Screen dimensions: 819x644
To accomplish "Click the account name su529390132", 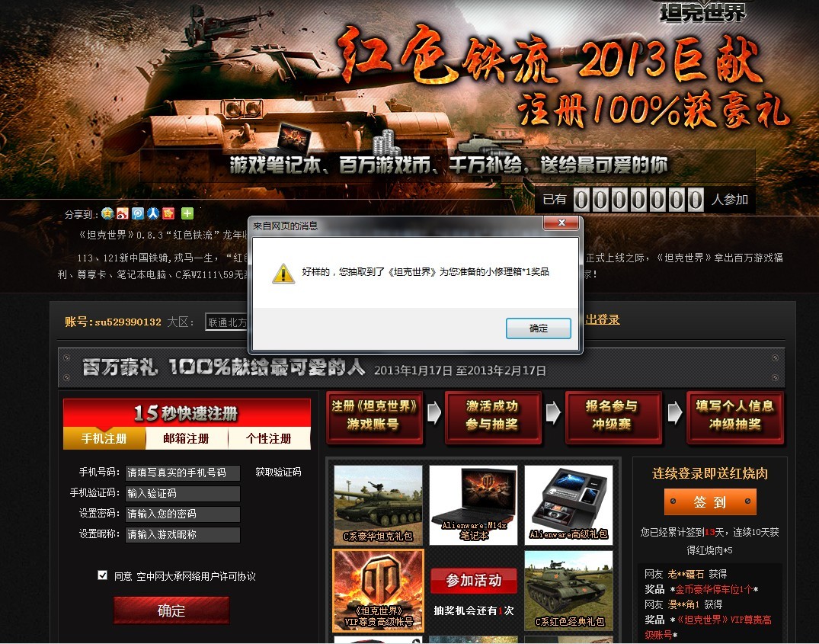I will 128,322.
